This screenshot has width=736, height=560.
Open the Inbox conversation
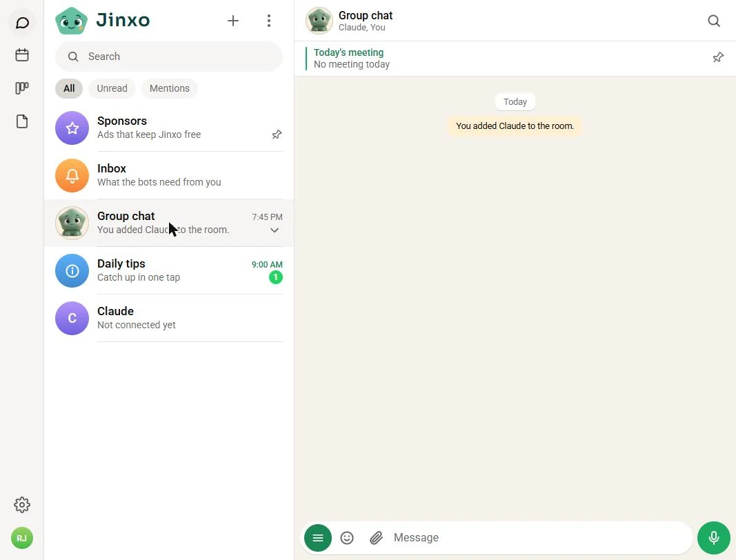[x=169, y=176]
